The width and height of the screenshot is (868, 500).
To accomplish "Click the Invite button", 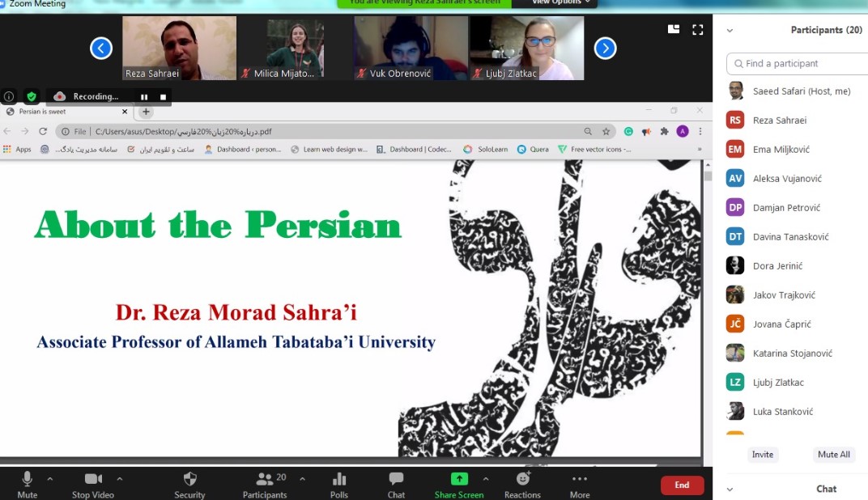I will (x=762, y=455).
